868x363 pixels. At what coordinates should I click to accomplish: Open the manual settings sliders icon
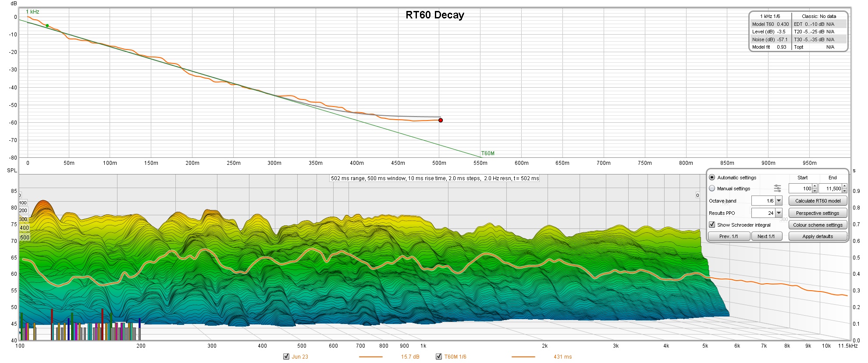tap(777, 189)
